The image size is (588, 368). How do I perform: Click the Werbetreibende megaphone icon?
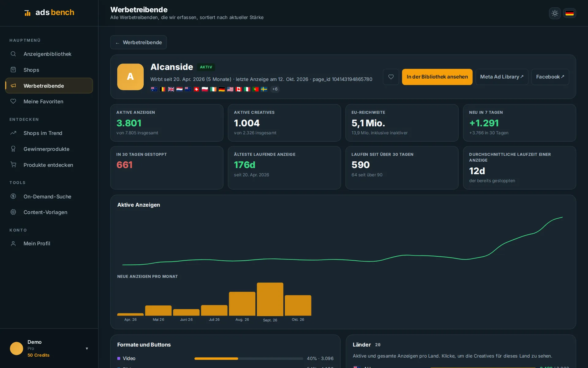pos(13,86)
